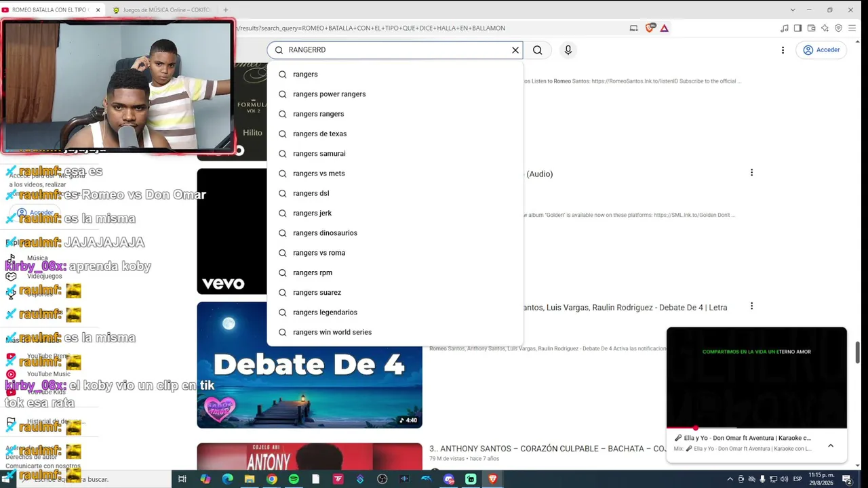
Task: Click the Acceder sign-in button
Action: coord(821,49)
